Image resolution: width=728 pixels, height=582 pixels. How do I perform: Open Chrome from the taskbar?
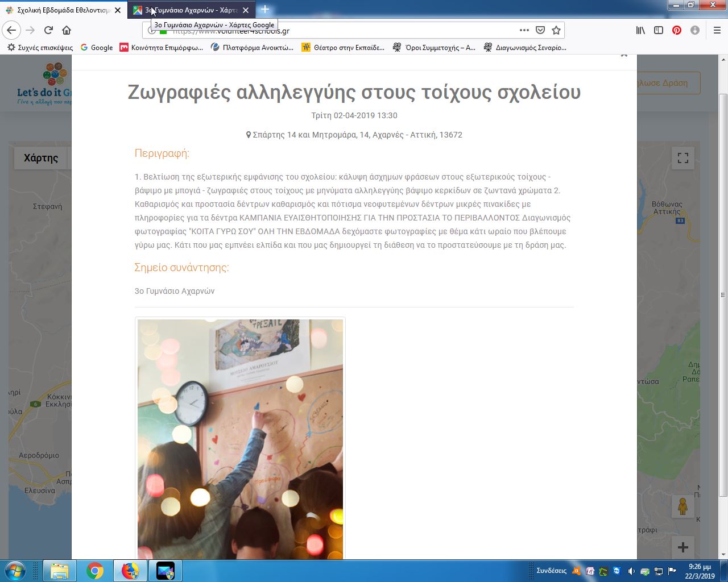coord(95,571)
